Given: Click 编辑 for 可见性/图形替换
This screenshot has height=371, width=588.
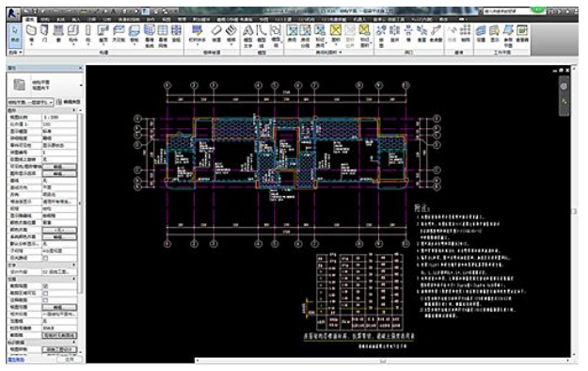Looking at the screenshot, I should pos(59,167).
